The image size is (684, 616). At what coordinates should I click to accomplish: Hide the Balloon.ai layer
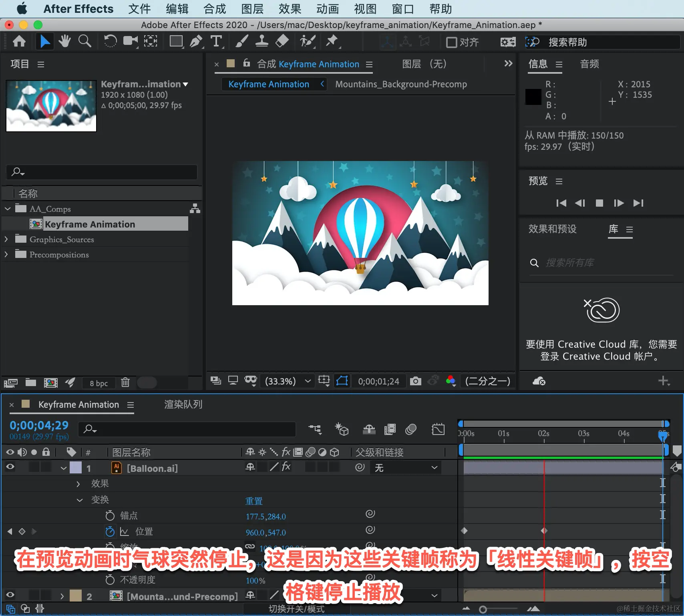coord(10,467)
